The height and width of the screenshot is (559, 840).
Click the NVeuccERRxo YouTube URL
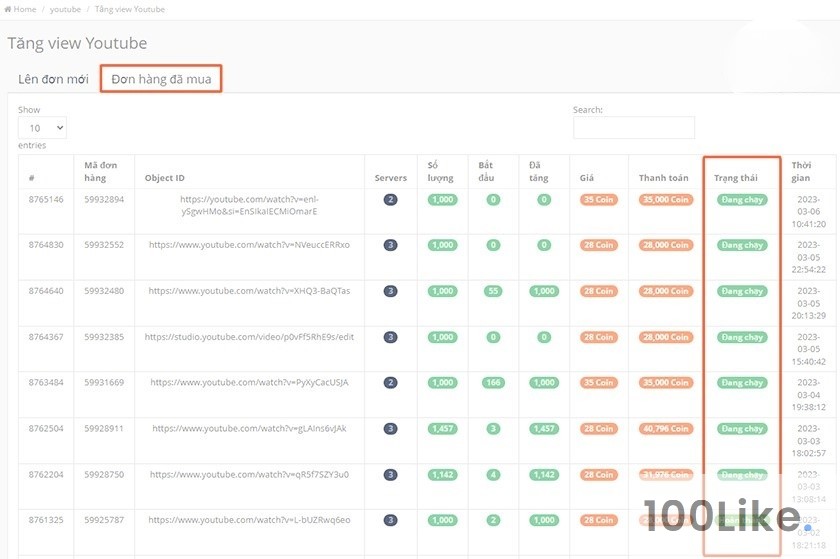pos(249,245)
